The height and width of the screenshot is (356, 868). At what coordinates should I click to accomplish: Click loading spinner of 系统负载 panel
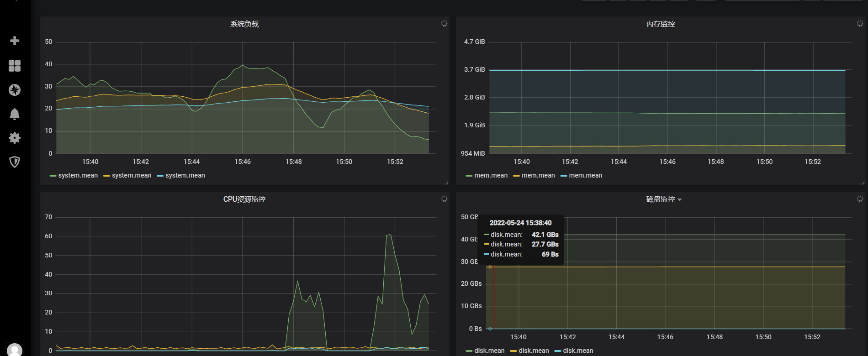pos(444,23)
